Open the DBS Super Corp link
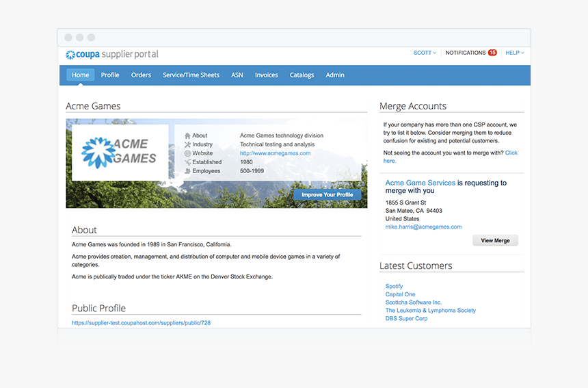 (406, 319)
